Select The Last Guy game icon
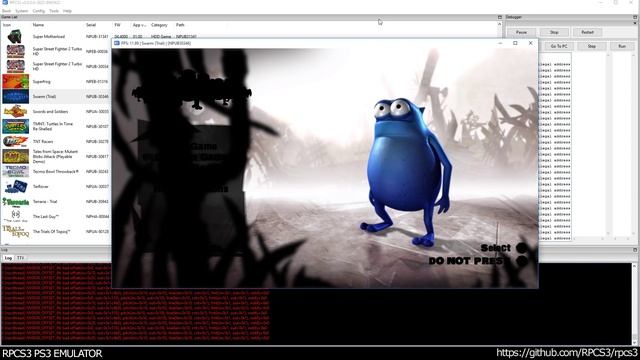 point(15,216)
